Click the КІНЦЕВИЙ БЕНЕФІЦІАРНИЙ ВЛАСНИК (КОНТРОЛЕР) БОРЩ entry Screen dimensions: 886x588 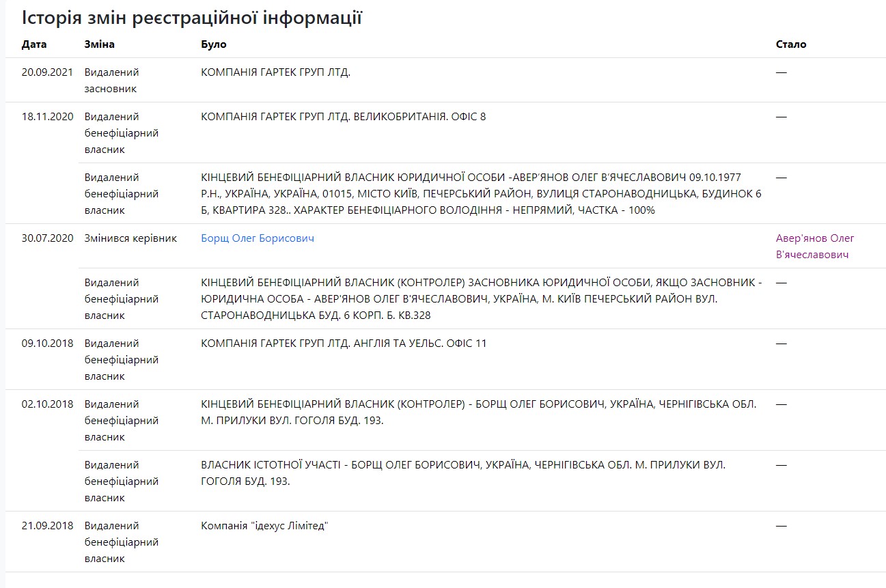click(478, 412)
